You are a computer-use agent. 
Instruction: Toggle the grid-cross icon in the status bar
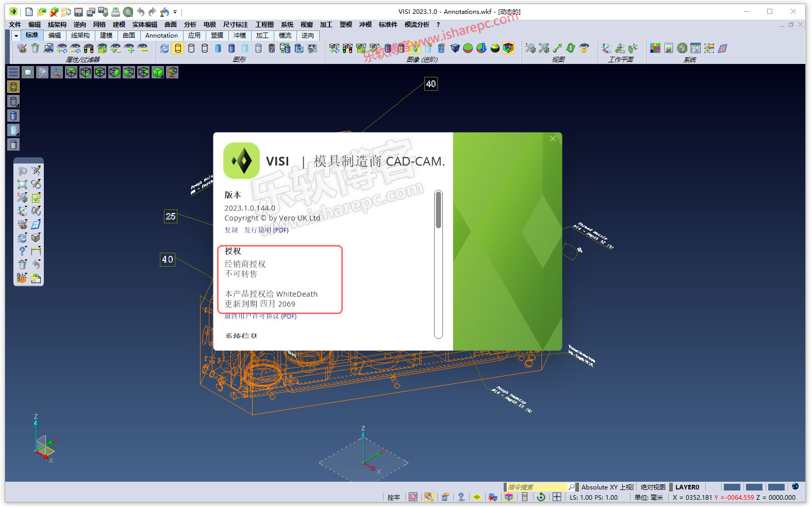[557, 497]
